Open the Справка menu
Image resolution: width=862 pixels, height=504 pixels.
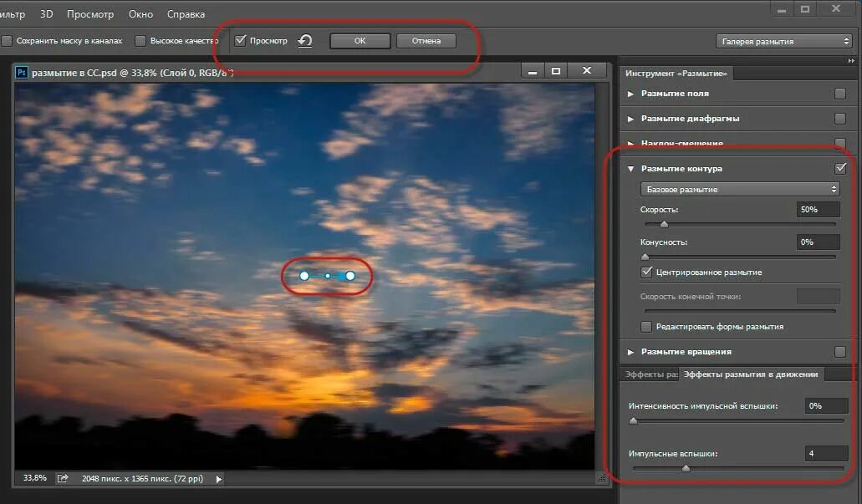(x=186, y=13)
